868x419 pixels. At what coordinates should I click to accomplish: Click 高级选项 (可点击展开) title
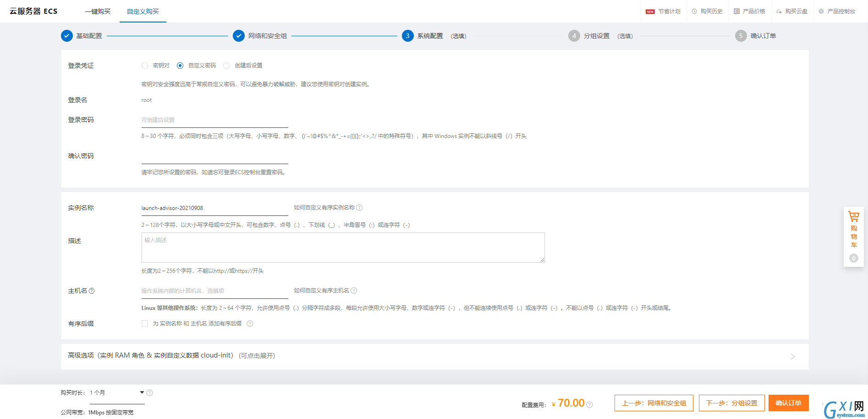(171, 356)
